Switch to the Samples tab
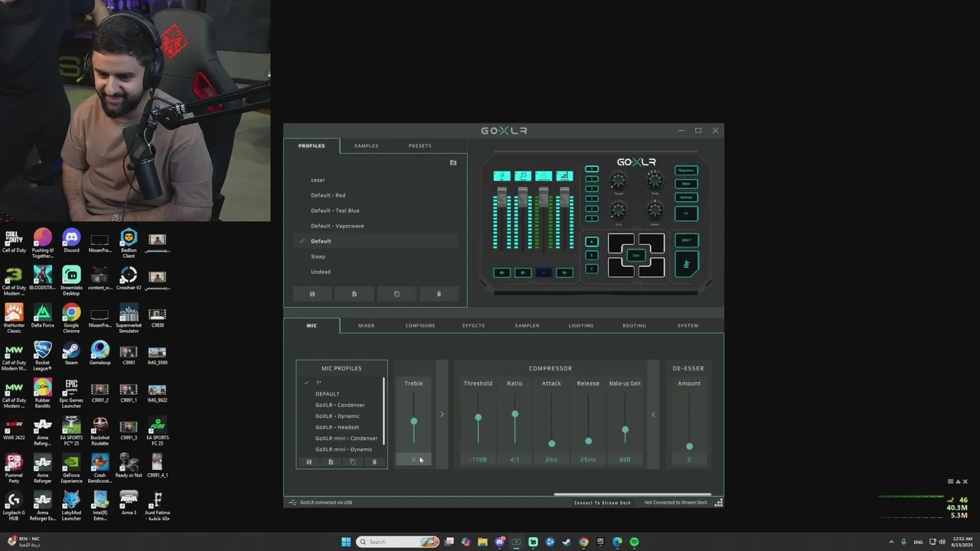980x551 pixels. point(366,145)
